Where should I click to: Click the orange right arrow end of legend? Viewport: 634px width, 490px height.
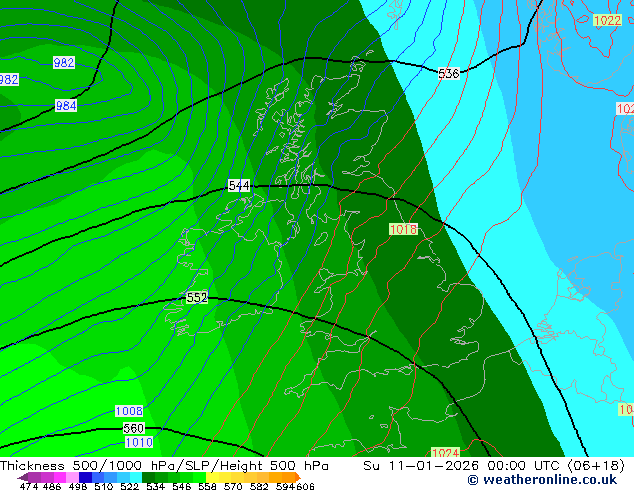pyautogui.click(x=298, y=477)
